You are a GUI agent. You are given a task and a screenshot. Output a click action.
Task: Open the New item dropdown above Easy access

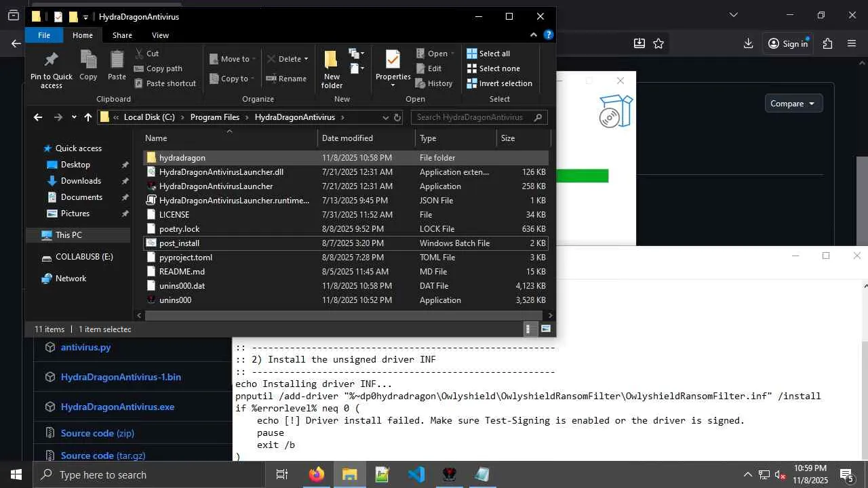357,53
